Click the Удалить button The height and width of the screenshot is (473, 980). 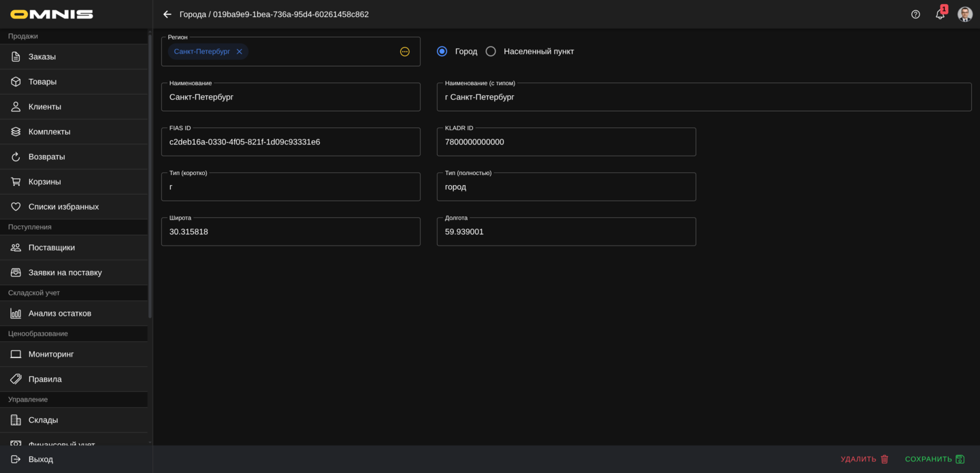tap(864, 459)
